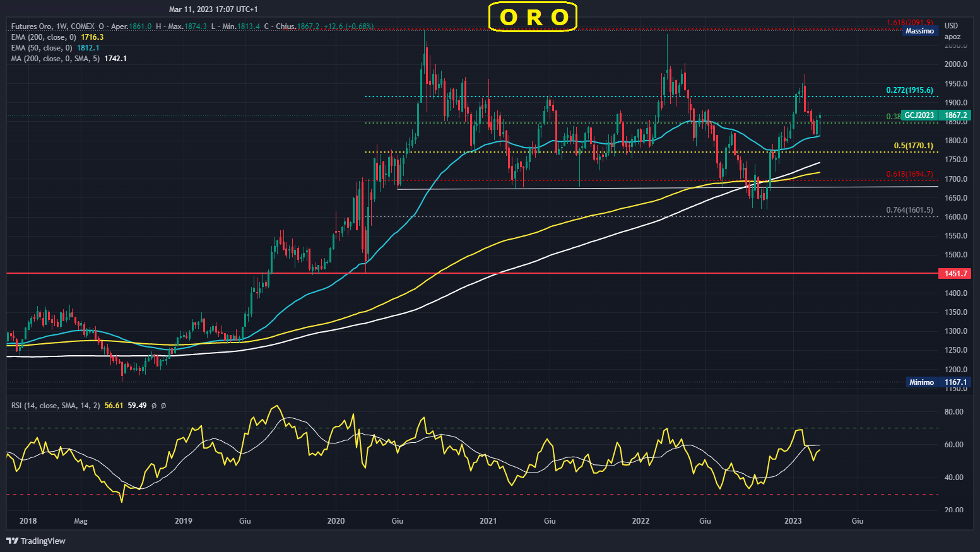Click the 2023 label on the time axis

[793, 521]
